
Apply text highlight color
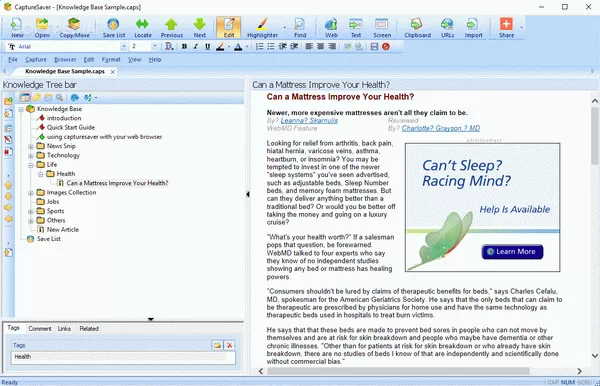click(x=220, y=47)
